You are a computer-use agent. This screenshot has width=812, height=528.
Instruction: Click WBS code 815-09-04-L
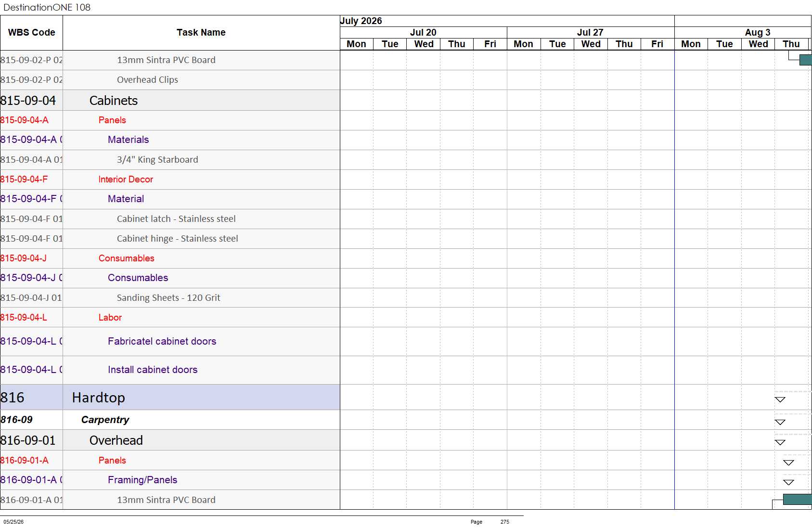tap(24, 317)
